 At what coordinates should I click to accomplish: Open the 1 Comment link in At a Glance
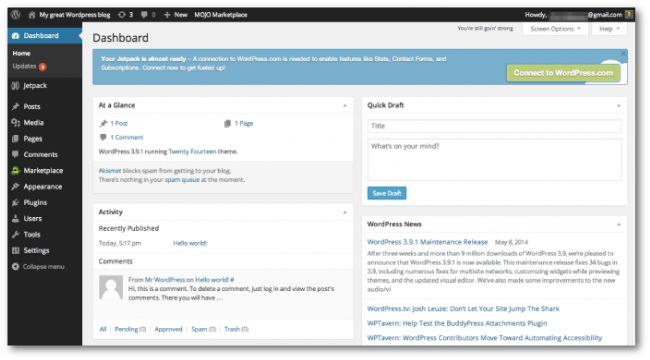(x=127, y=137)
